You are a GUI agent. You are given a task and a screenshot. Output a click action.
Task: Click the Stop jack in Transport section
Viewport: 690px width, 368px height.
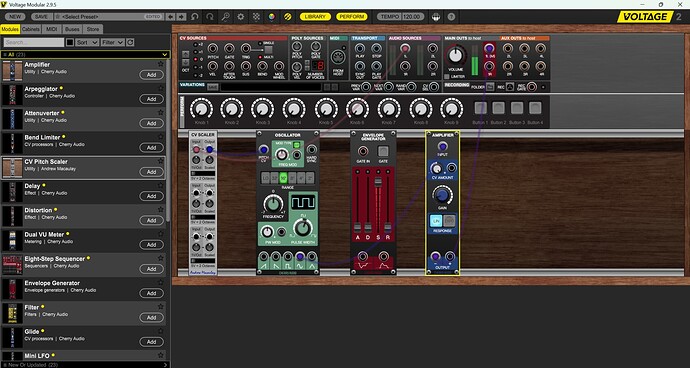coord(376,48)
